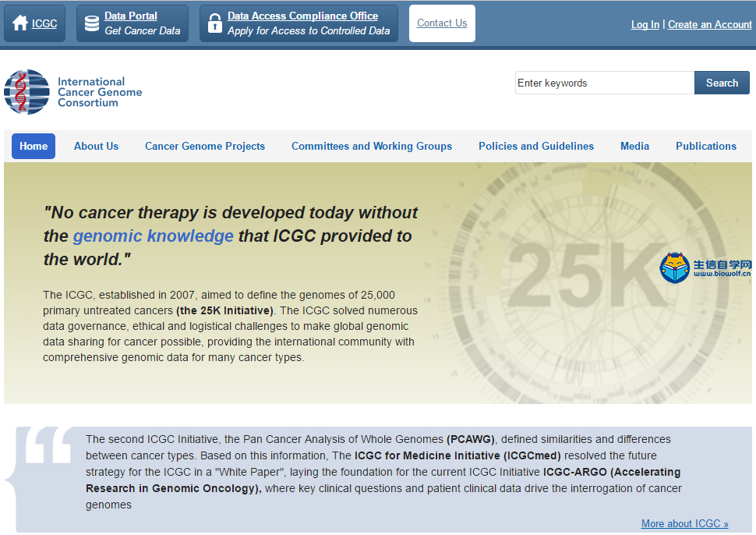Viewport: 756px width, 535px height.
Task: Click the Contact Us button
Action: (x=442, y=23)
